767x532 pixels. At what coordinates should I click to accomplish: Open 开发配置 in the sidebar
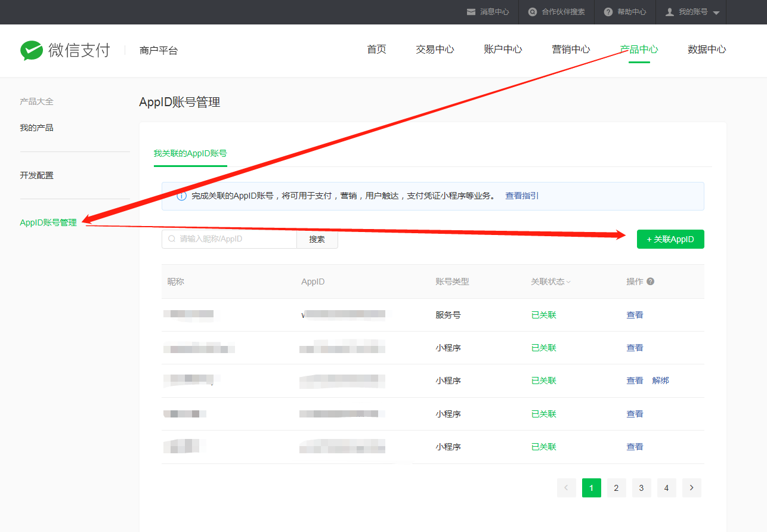(x=36, y=175)
